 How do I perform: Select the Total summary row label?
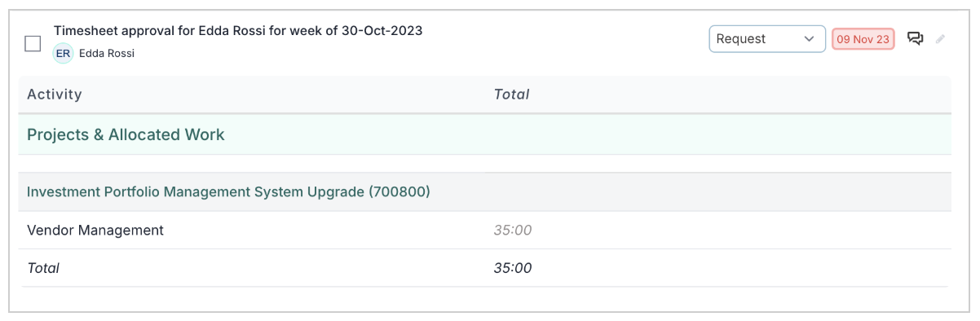[x=43, y=268]
